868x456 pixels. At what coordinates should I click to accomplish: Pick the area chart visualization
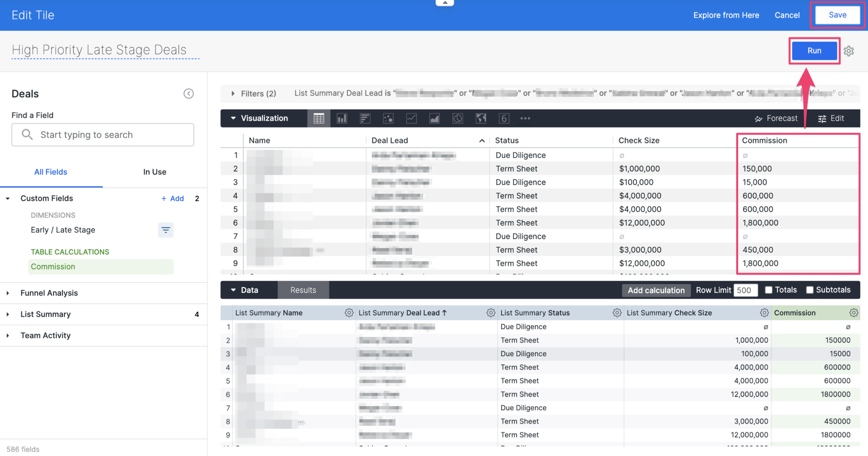[x=434, y=118]
